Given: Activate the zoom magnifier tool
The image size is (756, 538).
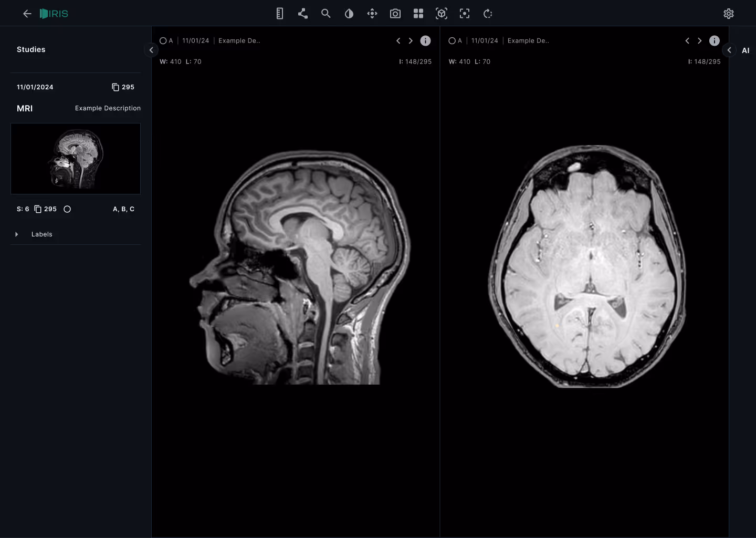Looking at the screenshot, I should (326, 14).
